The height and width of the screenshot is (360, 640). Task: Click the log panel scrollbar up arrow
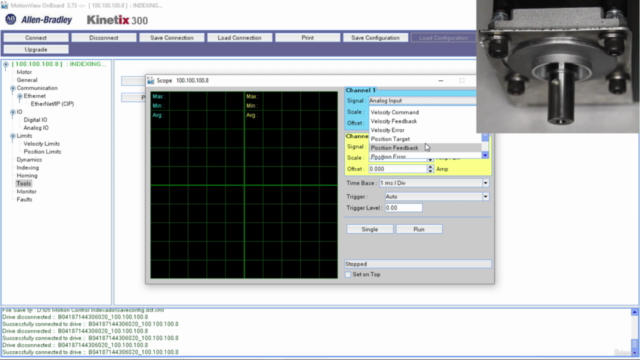point(634,312)
